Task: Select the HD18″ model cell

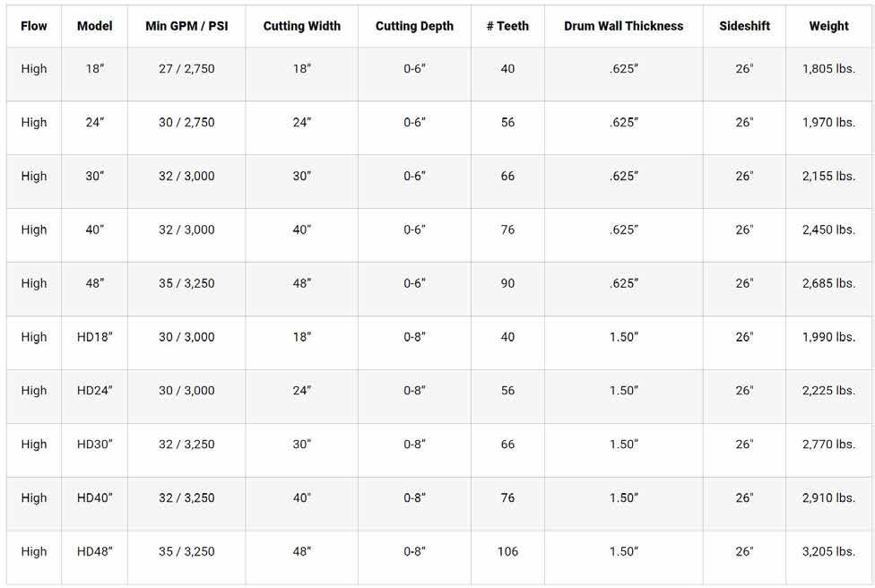Action: point(95,337)
